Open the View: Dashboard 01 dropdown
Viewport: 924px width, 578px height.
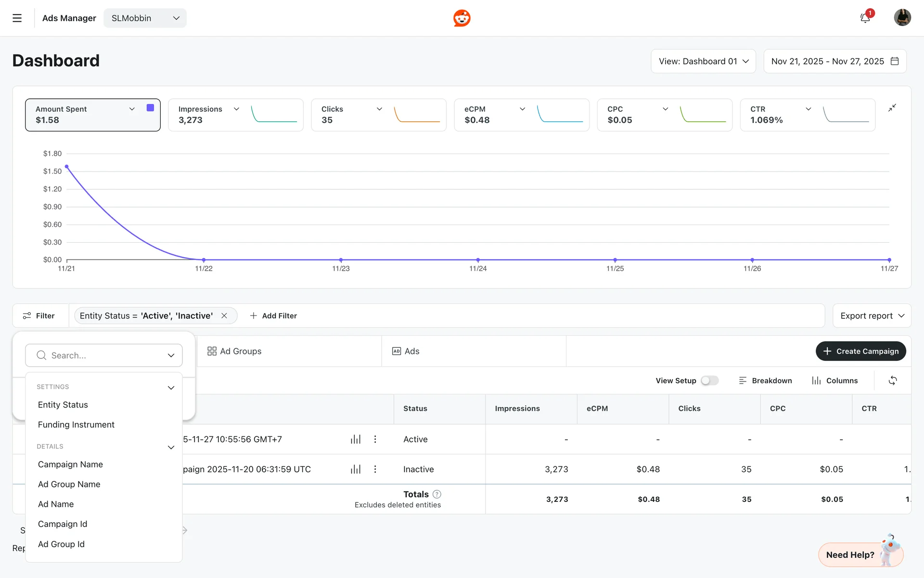pyautogui.click(x=703, y=61)
